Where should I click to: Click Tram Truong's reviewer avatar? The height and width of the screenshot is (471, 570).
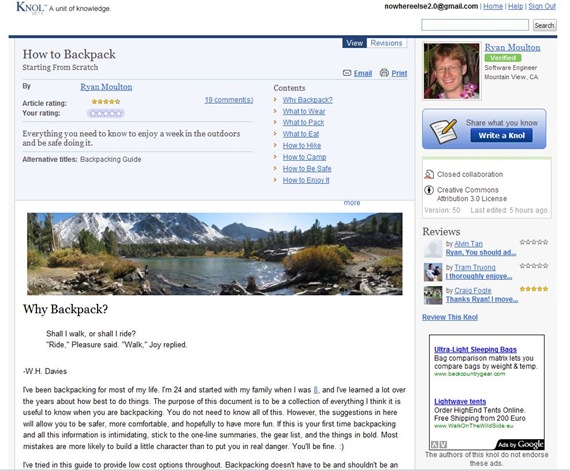click(x=433, y=272)
